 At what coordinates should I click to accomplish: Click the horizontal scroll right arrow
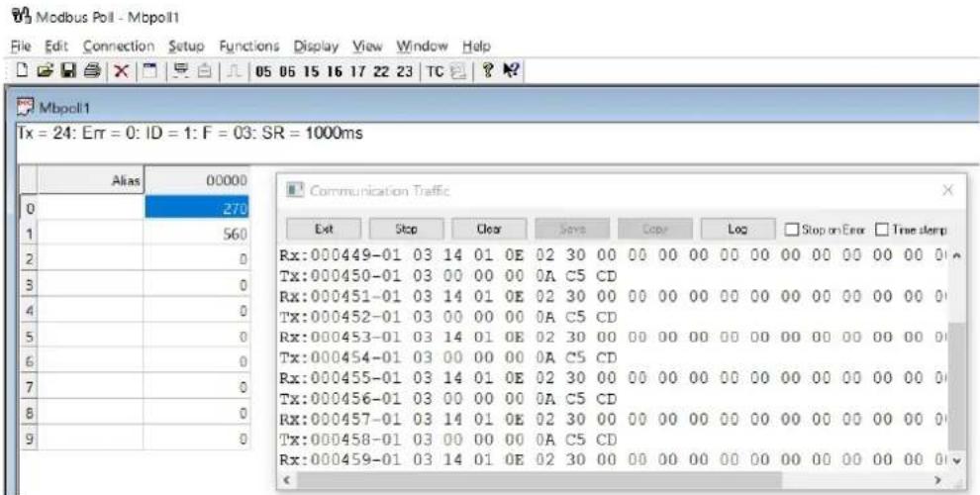click(937, 481)
